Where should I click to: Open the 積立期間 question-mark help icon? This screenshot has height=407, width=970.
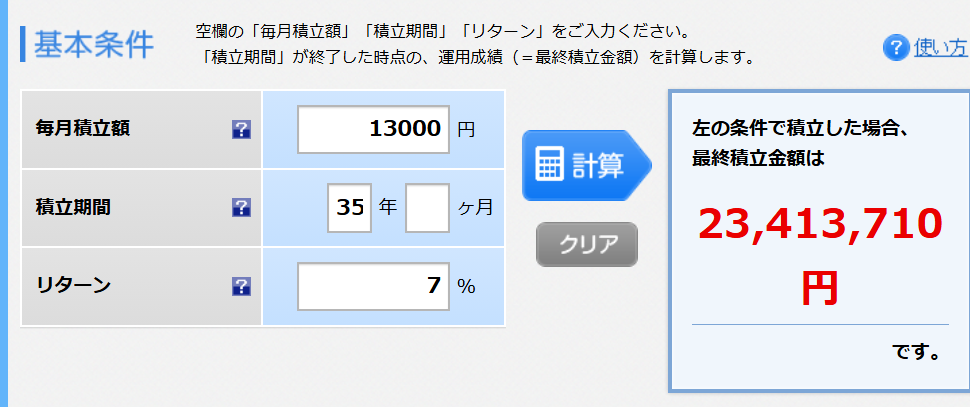point(241,207)
